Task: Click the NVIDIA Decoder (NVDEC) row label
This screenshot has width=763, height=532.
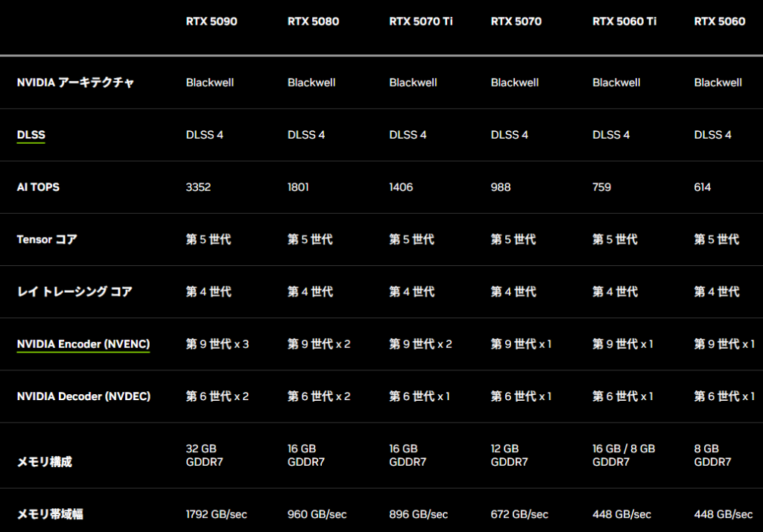Action: (83, 396)
